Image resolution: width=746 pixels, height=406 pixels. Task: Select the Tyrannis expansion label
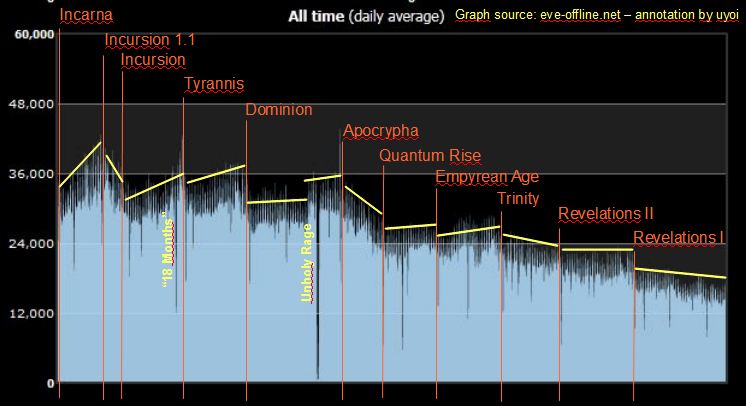(214, 84)
